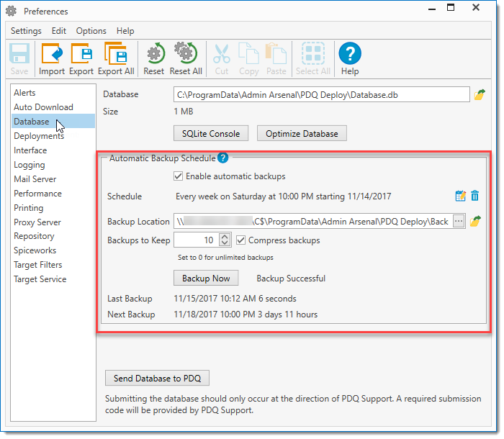This screenshot has height=439, width=504.
Task: Click the Backups to Keep spinner arrows
Action: tap(225, 240)
